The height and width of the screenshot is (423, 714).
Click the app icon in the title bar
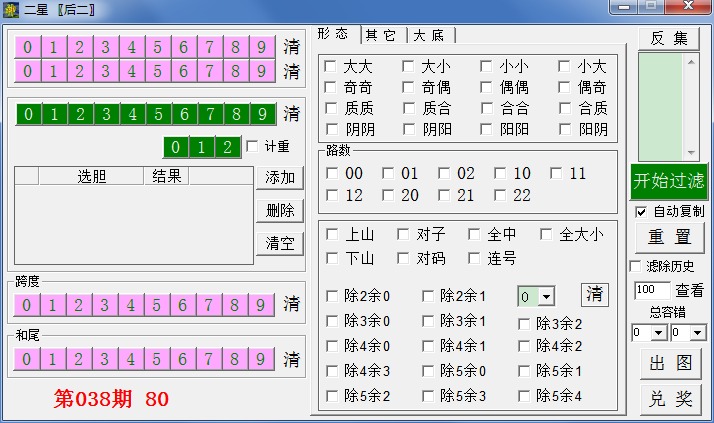tap(11, 10)
